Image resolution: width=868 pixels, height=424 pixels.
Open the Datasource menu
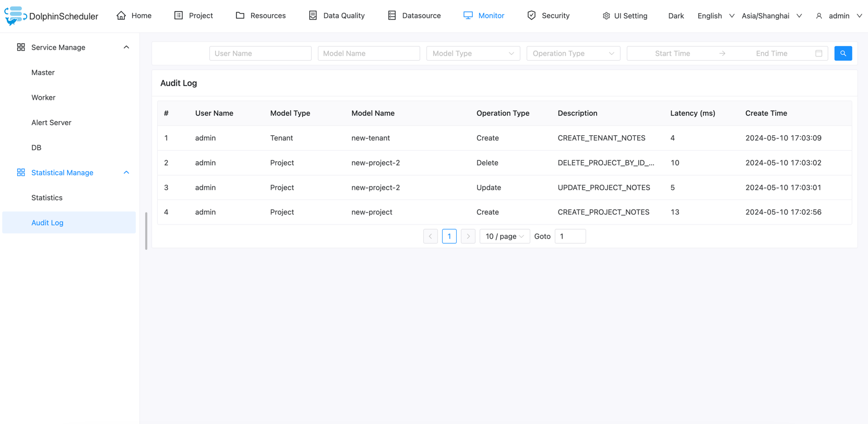pyautogui.click(x=414, y=16)
